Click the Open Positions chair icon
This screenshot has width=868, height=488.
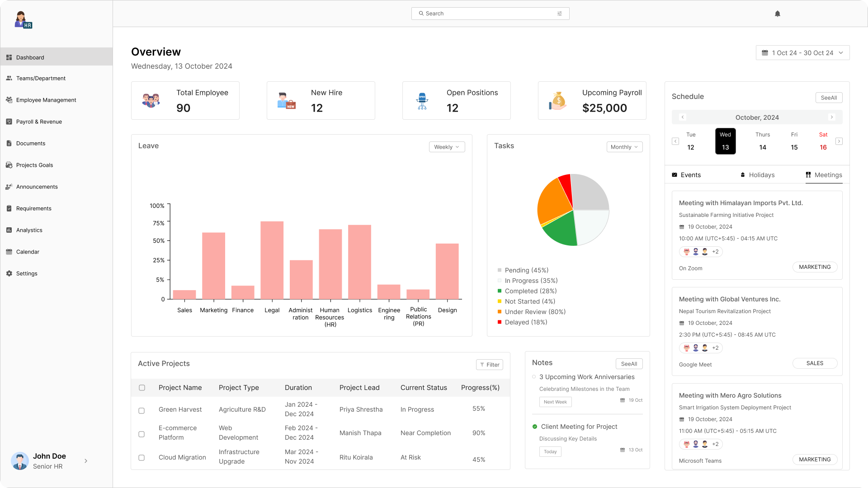click(422, 101)
